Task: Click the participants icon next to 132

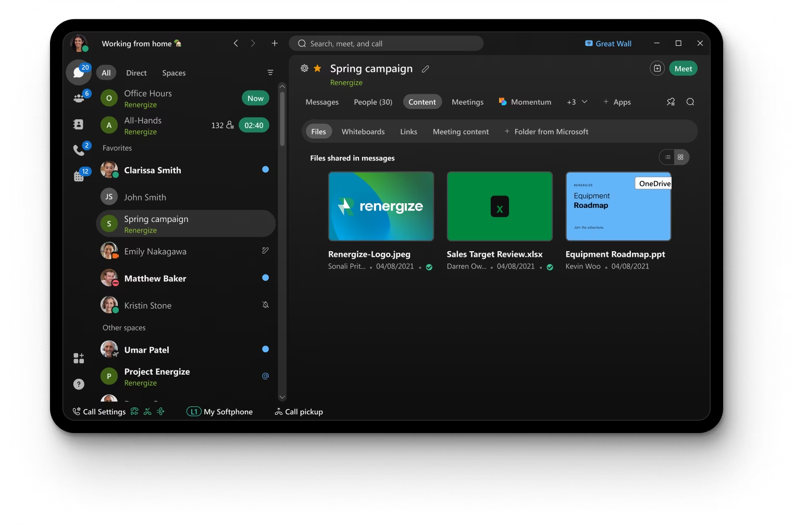Action: coord(230,125)
